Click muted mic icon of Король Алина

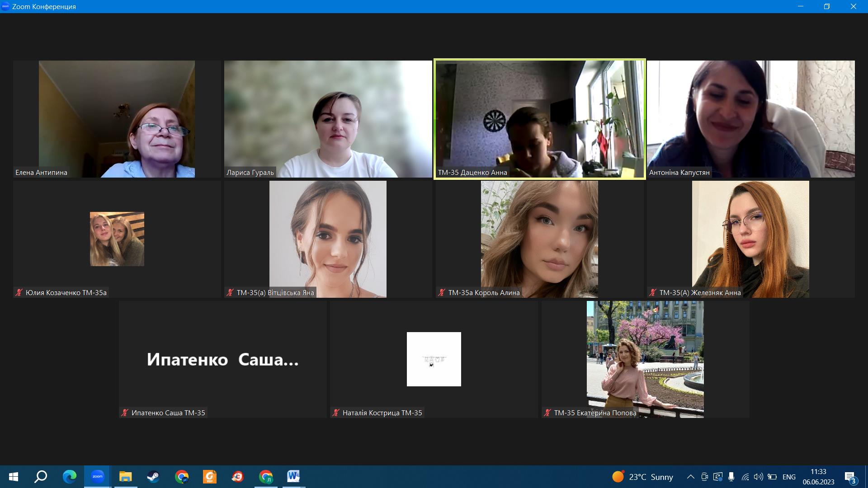click(442, 292)
